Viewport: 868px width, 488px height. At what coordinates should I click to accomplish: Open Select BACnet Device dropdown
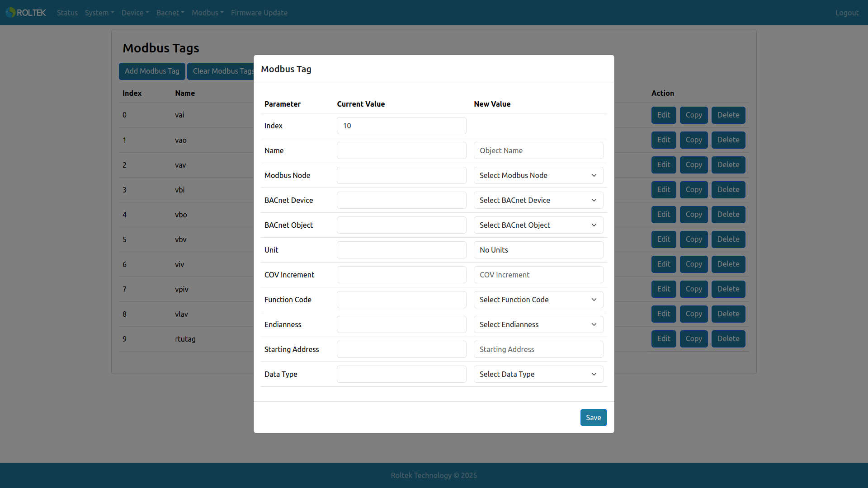pos(538,200)
